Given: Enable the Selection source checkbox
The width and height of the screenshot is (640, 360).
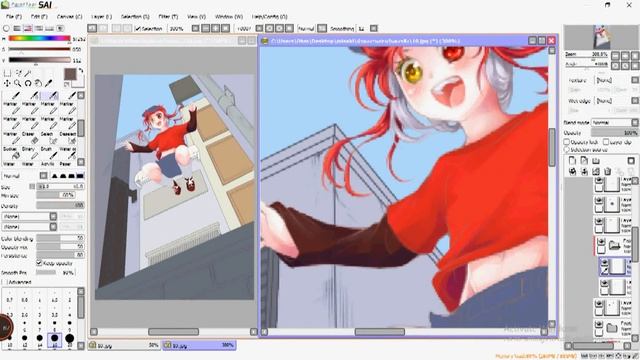Looking at the screenshot, I should click(567, 150).
